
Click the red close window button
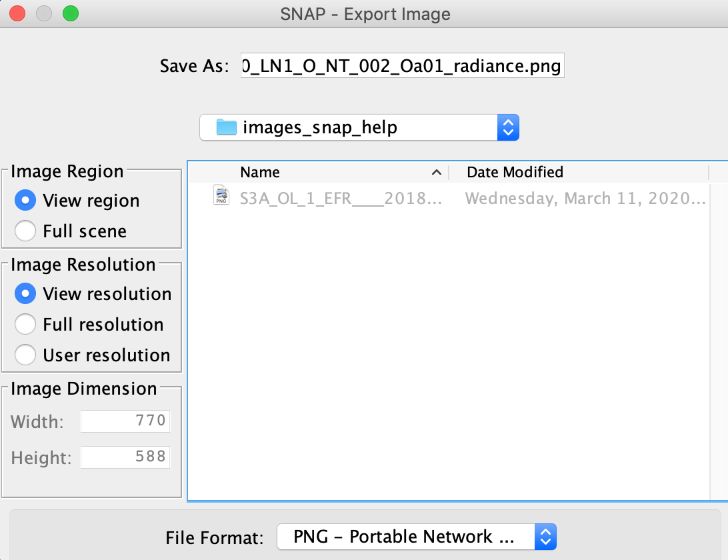pos(17,13)
